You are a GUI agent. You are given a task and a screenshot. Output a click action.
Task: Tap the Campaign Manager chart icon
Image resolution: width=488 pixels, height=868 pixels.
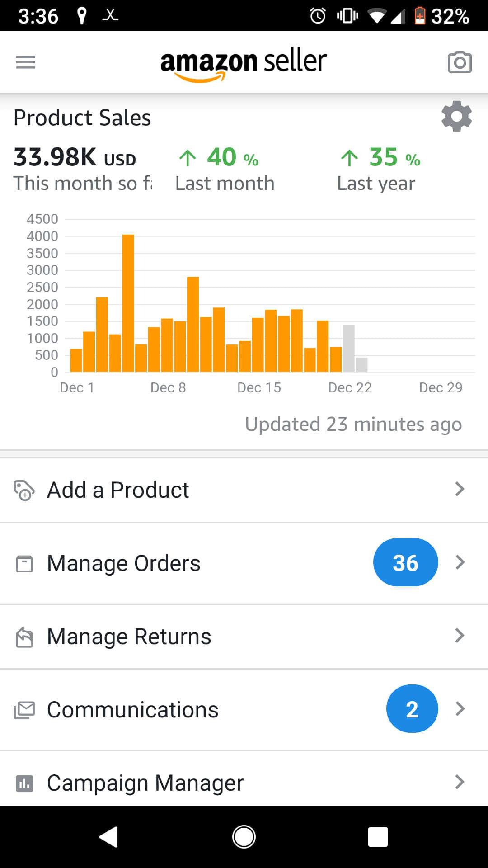coord(24,783)
